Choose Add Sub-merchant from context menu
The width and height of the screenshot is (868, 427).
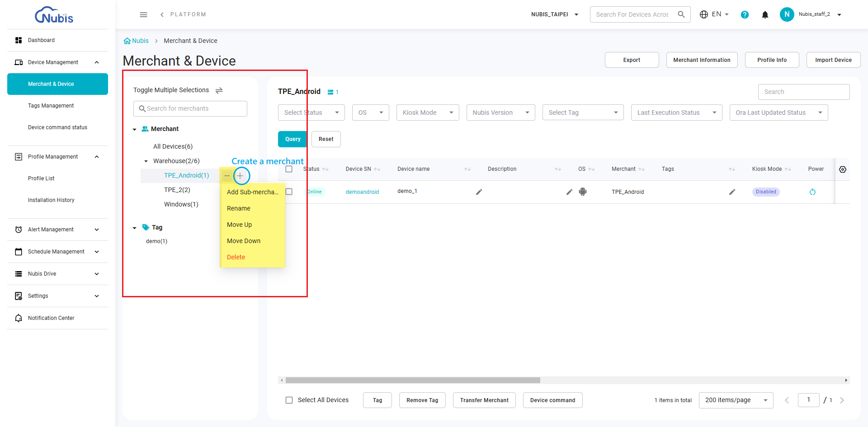[x=253, y=192]
